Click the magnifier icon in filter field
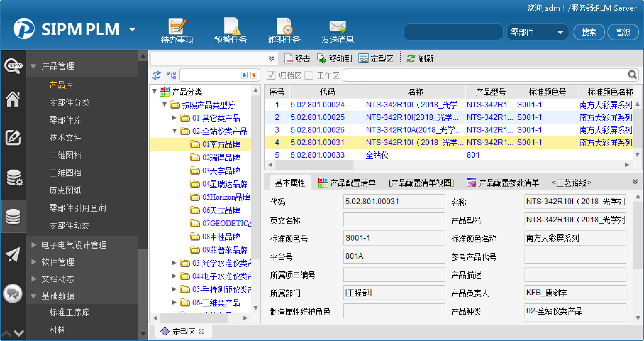Image resolution: width=644 pixels, height=341 pixels. [632, 75]
